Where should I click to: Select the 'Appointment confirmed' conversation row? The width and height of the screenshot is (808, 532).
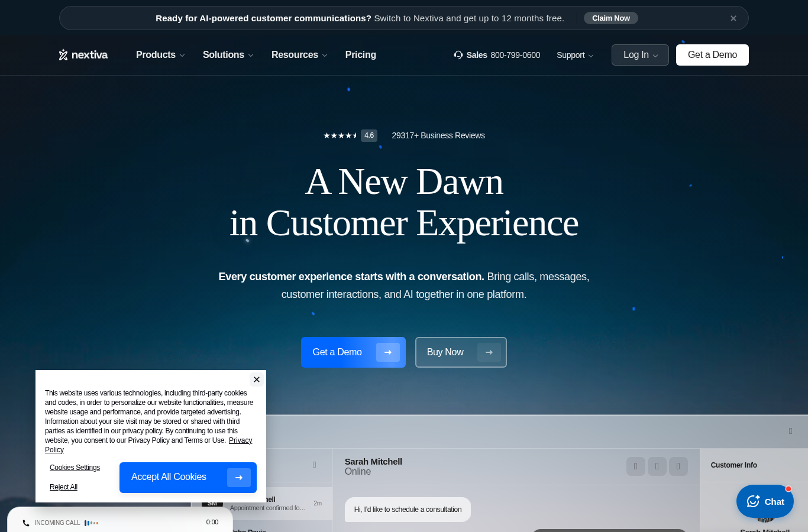[262, 504]
